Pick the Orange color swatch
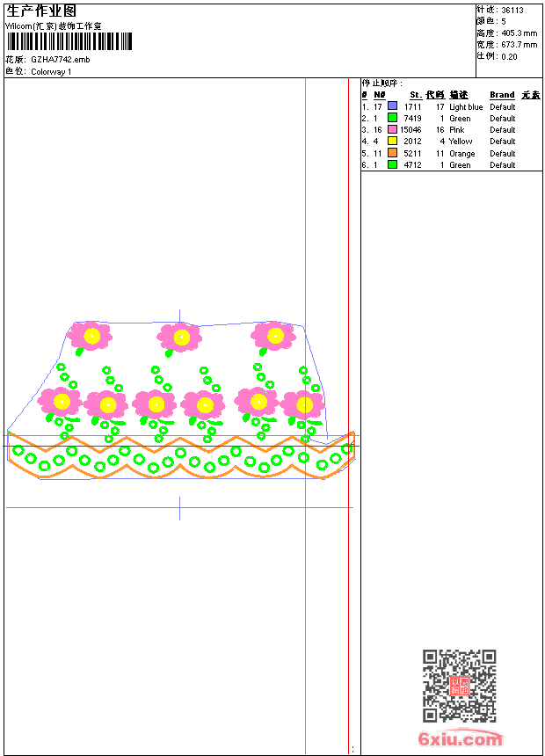 393,153
